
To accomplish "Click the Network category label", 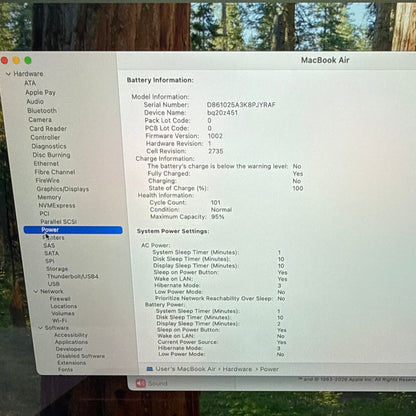I will [x=52, y=291].
